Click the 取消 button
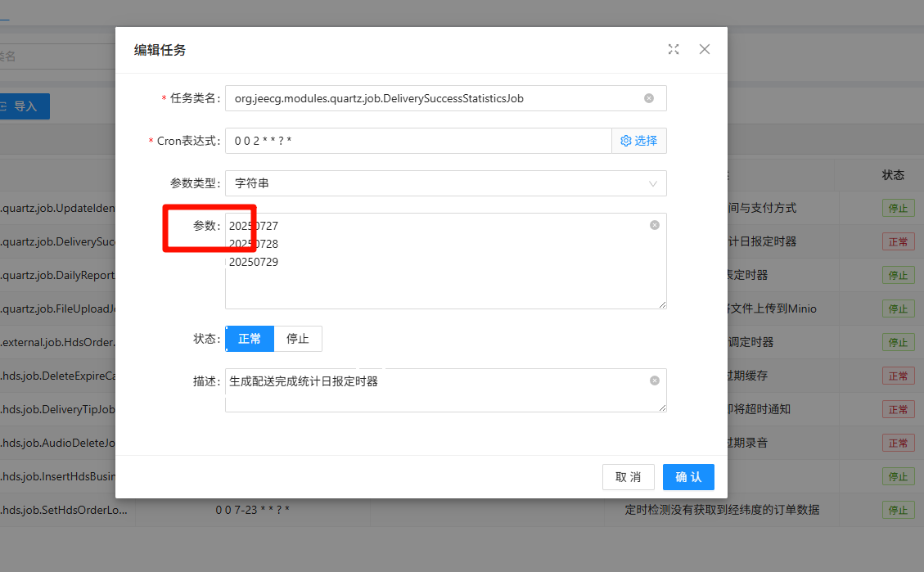Image resolution: width=924 pixels, height=572 pixels. coord(629,477)
